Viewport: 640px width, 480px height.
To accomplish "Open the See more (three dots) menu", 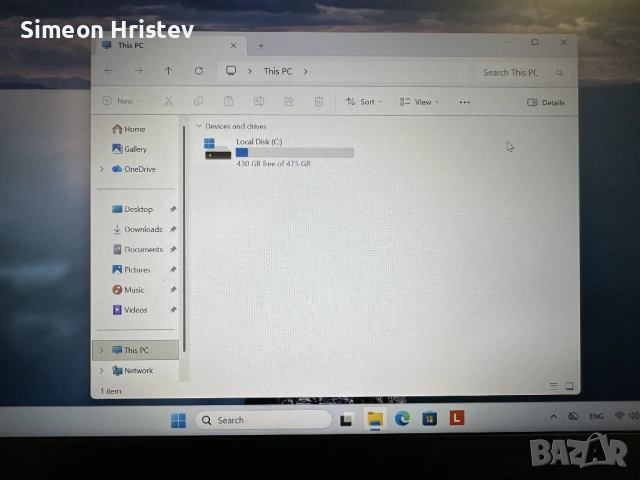I will [464, 102].
